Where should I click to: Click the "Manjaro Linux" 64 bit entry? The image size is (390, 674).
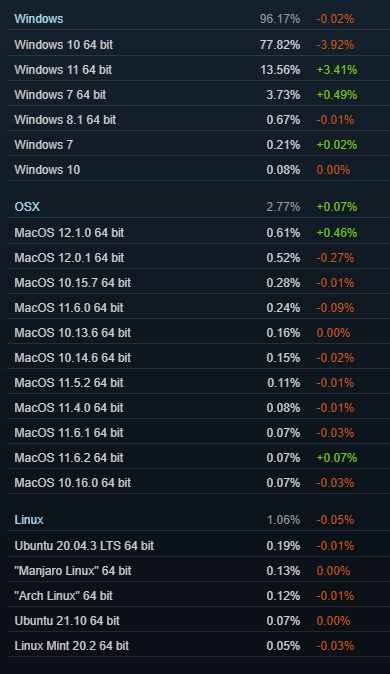click(x=198, y=570)
